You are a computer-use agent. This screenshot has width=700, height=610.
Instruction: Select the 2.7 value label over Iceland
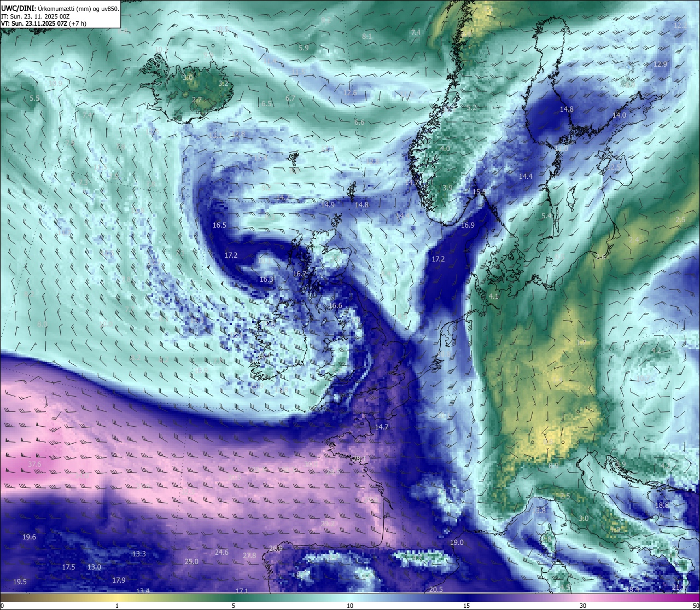(197, 100)
